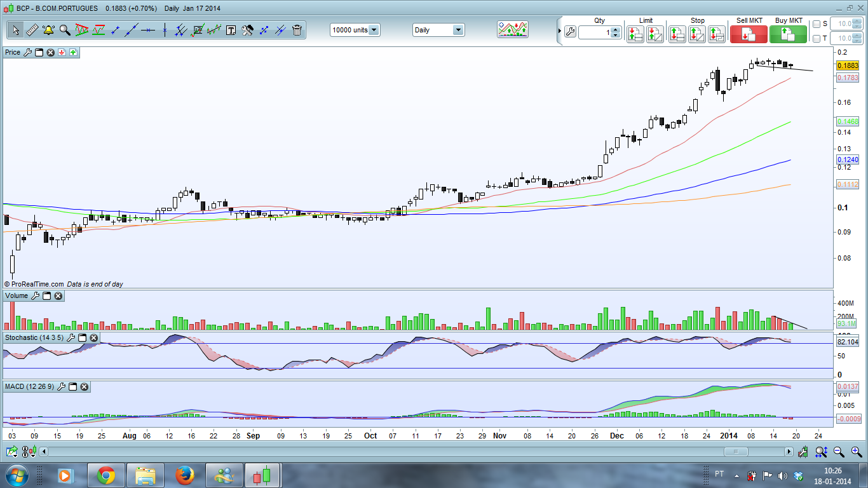Click the horizontal chart scrollbar thumb
This screenshot has height=488, width=868.
click(736, 452)
